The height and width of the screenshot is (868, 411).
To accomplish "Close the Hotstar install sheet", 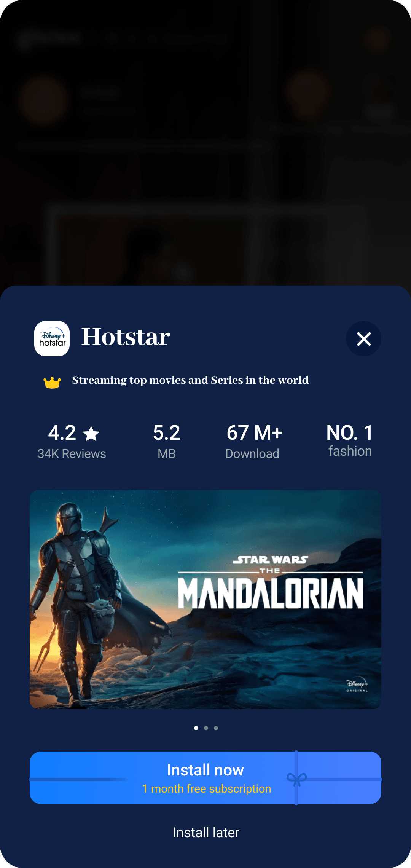I will 363,338.
